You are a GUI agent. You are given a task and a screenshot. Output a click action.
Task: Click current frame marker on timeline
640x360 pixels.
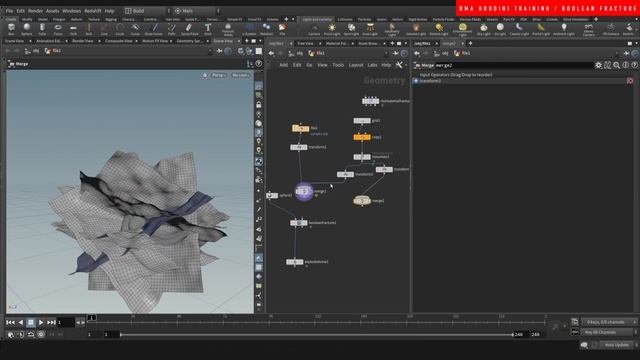click(92, 318)
